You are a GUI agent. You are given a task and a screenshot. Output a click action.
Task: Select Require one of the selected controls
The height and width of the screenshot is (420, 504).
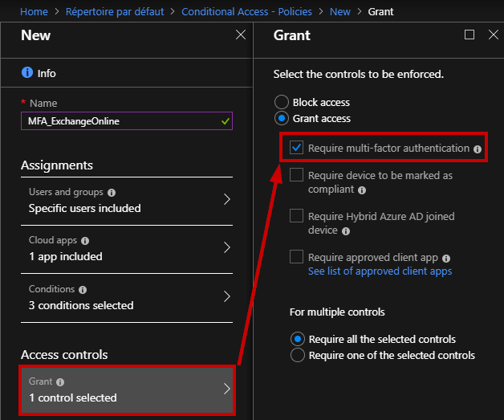[x=297, y=355]
